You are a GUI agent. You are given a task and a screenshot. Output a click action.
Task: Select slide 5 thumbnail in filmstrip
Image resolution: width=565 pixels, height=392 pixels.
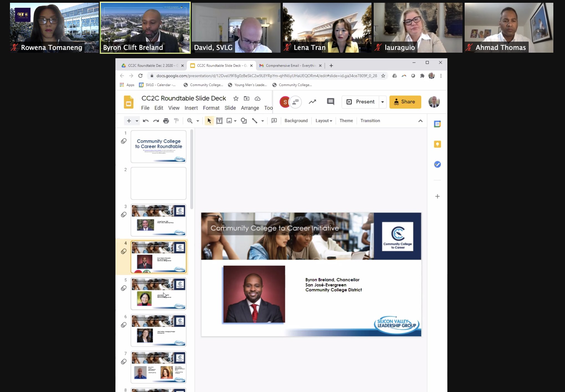tap(158, 293)
